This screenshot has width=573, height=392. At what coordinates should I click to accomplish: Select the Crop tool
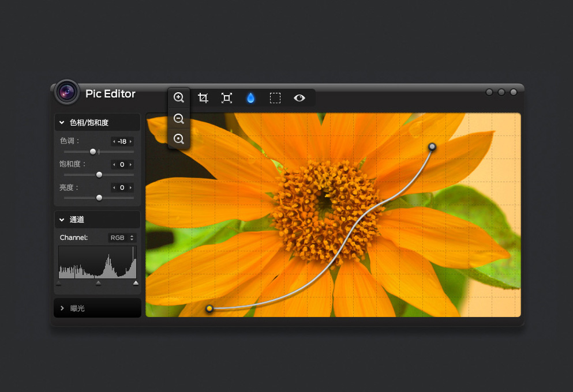203,98
